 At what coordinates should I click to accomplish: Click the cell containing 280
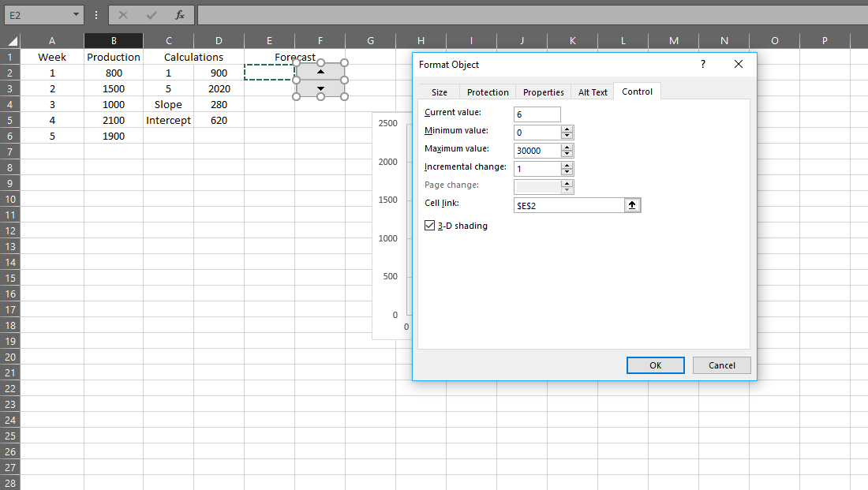[x=219, y=105]
